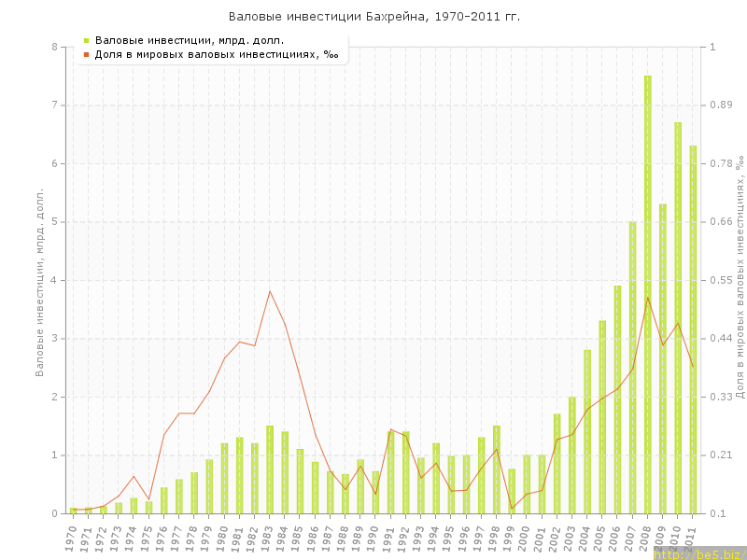Select the tallest bar for 2008

pos(647,294)
